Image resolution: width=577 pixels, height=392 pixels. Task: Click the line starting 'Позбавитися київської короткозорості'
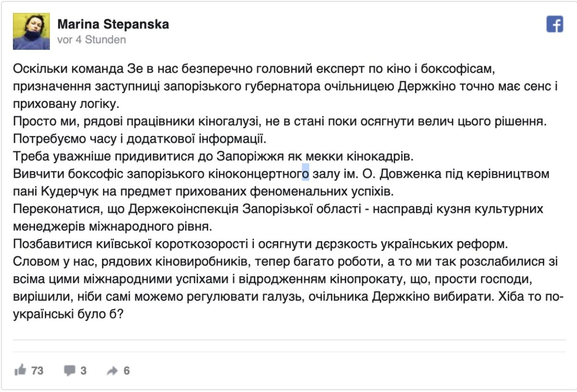(260, 244)
